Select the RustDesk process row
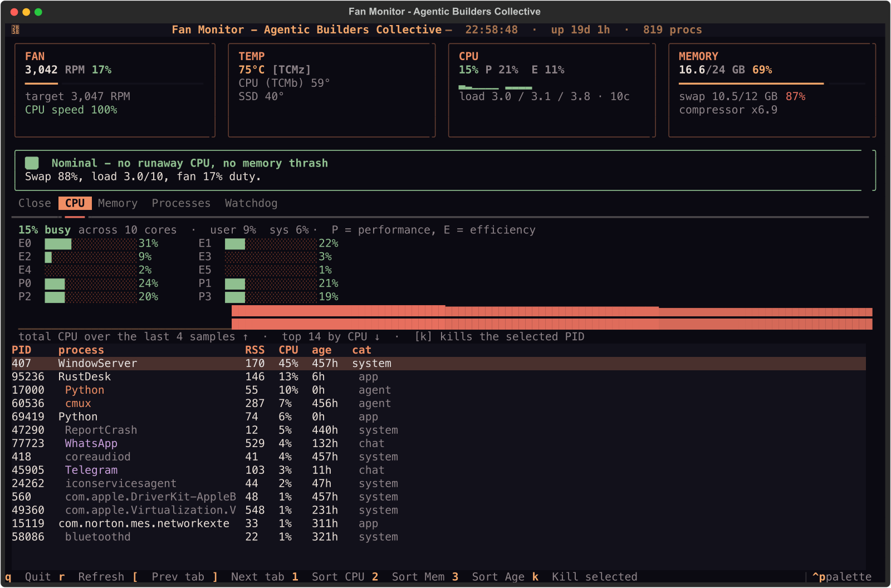Screen dimensions: 891x588 pos(439,376)
